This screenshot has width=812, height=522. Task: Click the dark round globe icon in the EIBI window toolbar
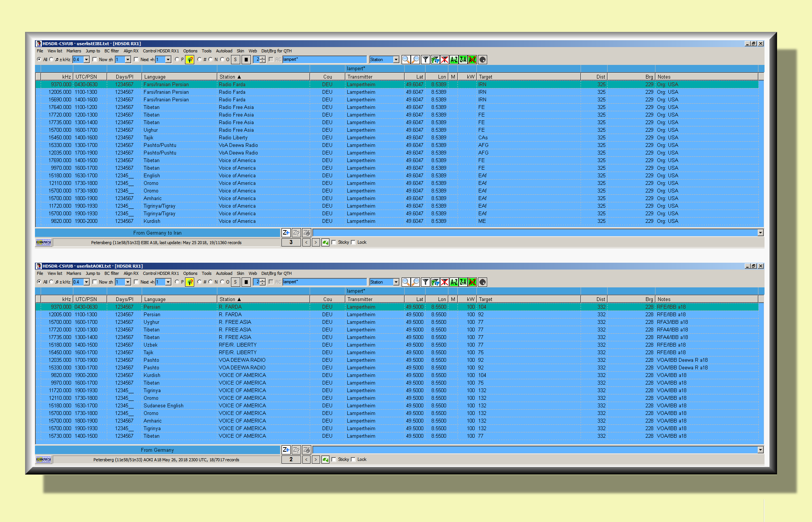click(483, 60)
